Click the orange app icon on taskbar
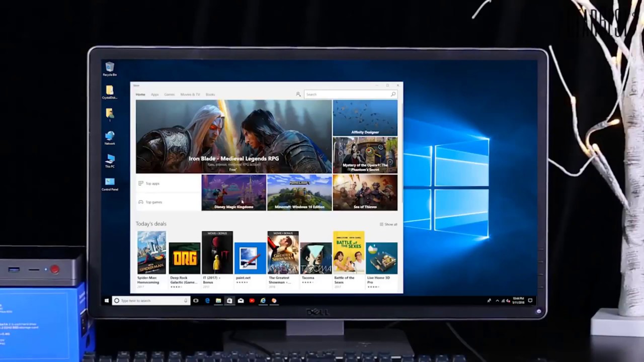Image resolution: width=644 pixels, height=362 pixels. (x=274, y=301)
